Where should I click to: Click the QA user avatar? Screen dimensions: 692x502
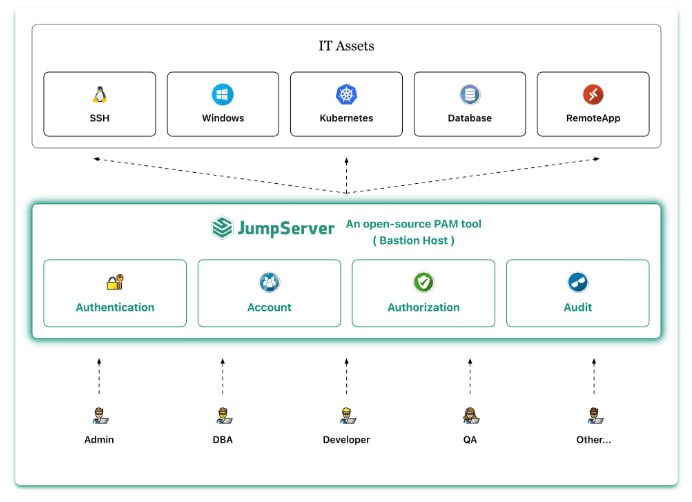tap(470, 415)
